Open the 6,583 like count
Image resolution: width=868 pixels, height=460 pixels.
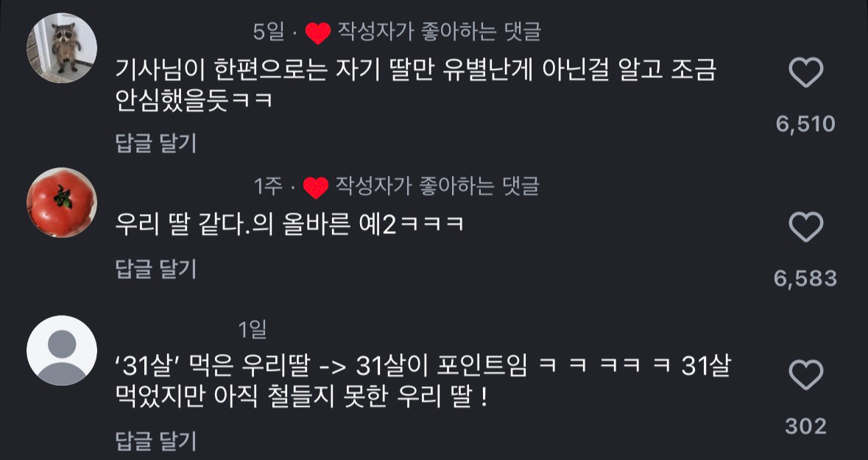pos(805,279)
